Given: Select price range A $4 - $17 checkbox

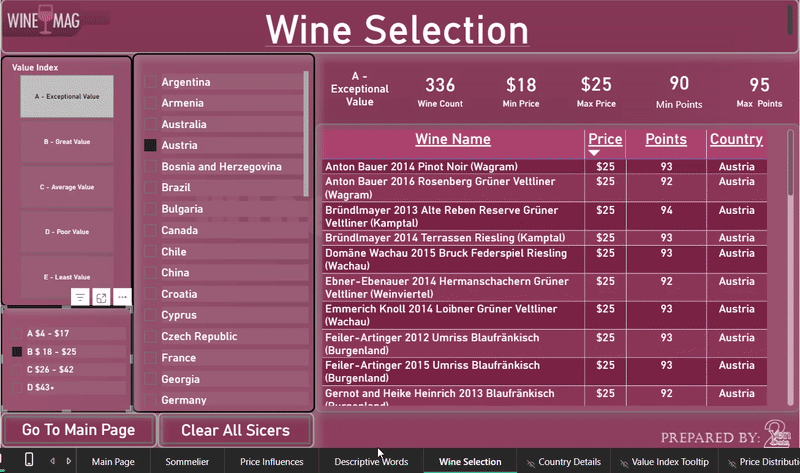Looking at the screenshot, I should [17, 334].
